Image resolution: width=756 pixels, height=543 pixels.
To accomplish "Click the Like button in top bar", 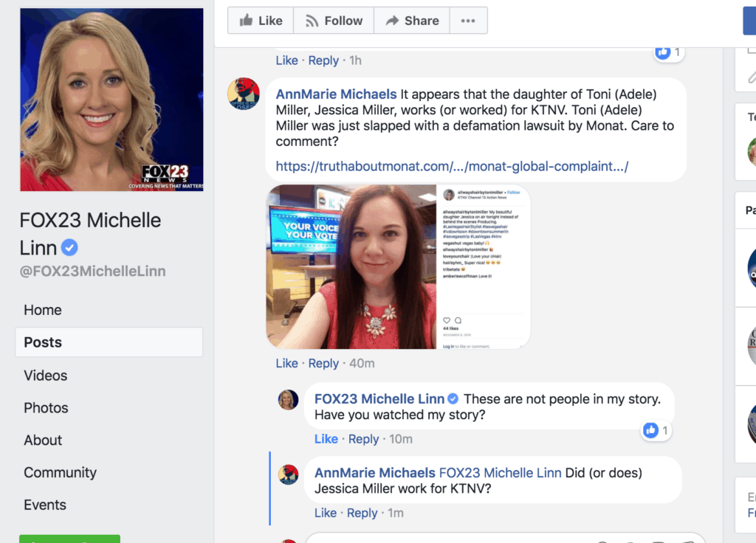I will tap(261, 21).
